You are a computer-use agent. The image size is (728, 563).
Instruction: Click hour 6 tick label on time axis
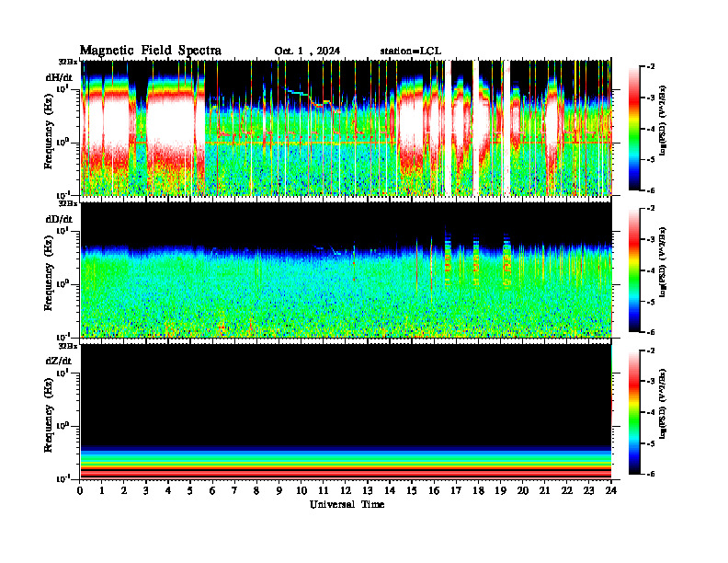(x=212, y=490)
